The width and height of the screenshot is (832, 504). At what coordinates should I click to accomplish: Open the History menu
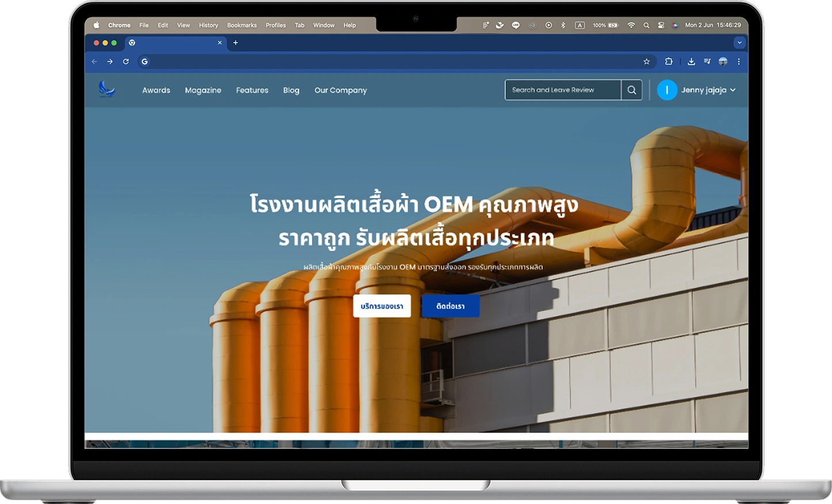click(x=208, y=25)
